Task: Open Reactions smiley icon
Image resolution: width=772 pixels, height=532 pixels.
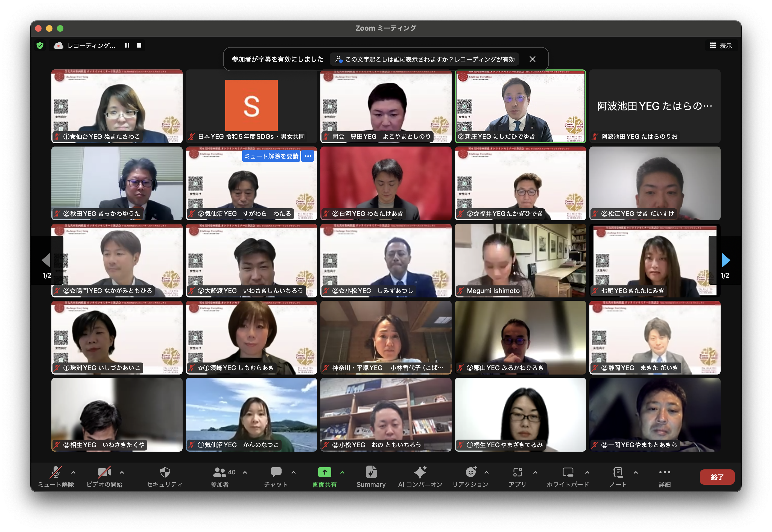Action: click(470, 473)
